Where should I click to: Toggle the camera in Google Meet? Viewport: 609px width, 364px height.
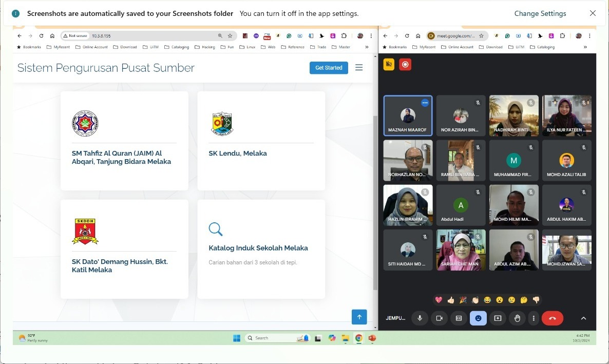[439, 318]
